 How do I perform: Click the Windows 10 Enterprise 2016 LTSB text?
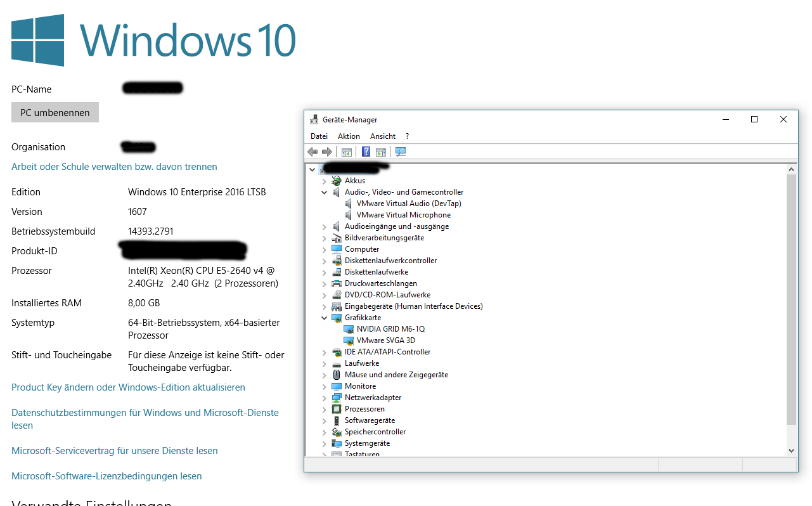pos(197,192)
